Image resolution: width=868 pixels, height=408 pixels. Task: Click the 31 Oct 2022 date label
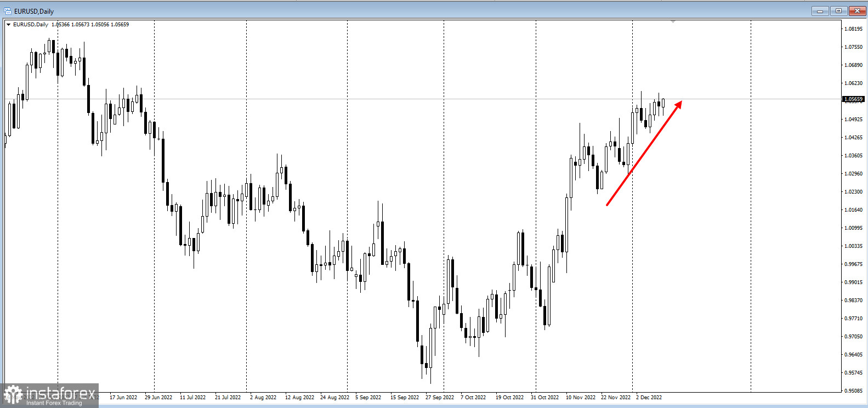[x=545, y=398]
